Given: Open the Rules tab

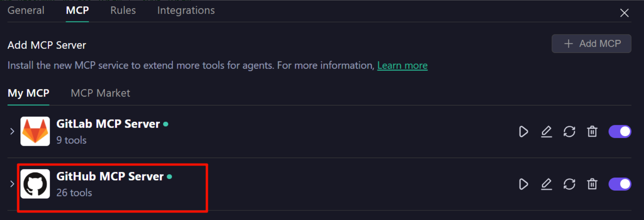Looking at the screenshot, I should (123, 10).
